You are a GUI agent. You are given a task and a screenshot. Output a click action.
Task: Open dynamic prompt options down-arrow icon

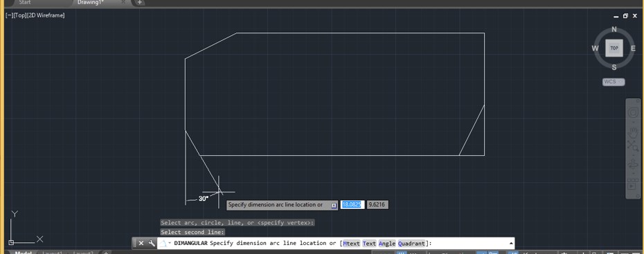pos(334,205)
